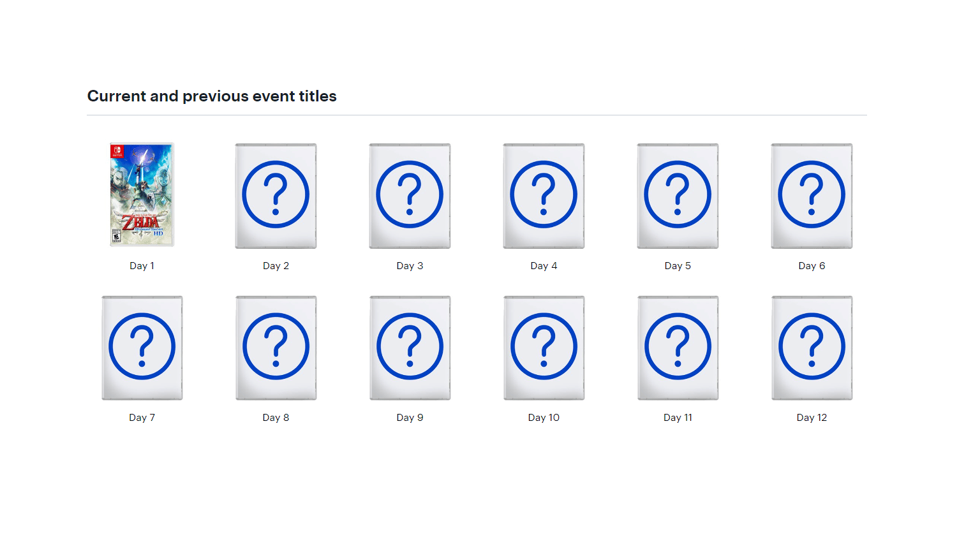This screenshot has height=551, width=980.
Task: Open the Zelda Skyward Sword HD cover
Action: coord(142,195)
